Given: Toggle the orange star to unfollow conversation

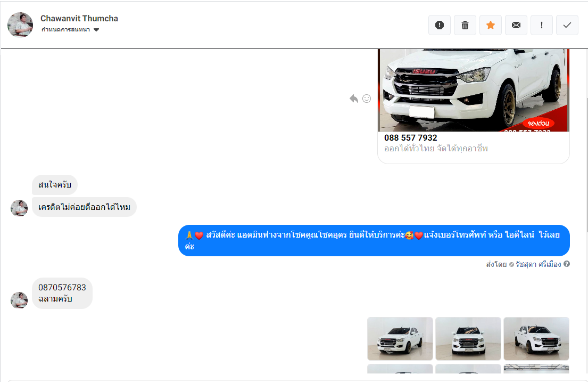Looking at the screenshot, I should (x=490, y=25).
